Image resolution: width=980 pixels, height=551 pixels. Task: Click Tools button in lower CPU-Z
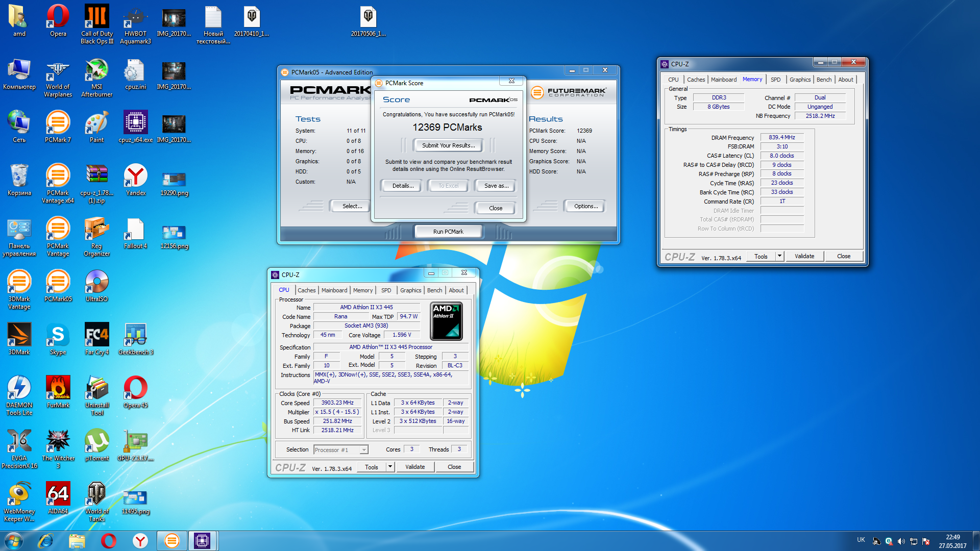371,467
